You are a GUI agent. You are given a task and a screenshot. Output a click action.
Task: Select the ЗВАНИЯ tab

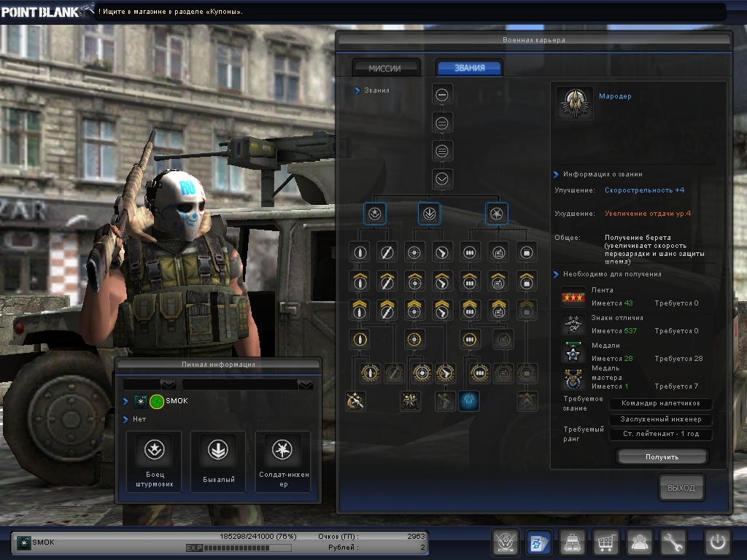point(469,68)
